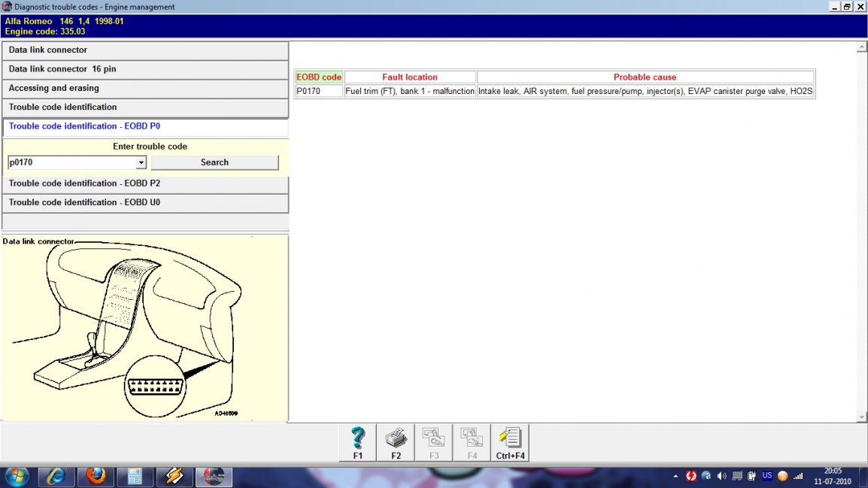Open the Accessing and erasing section
Screen dimensions: 868x488
pos(145,89)
